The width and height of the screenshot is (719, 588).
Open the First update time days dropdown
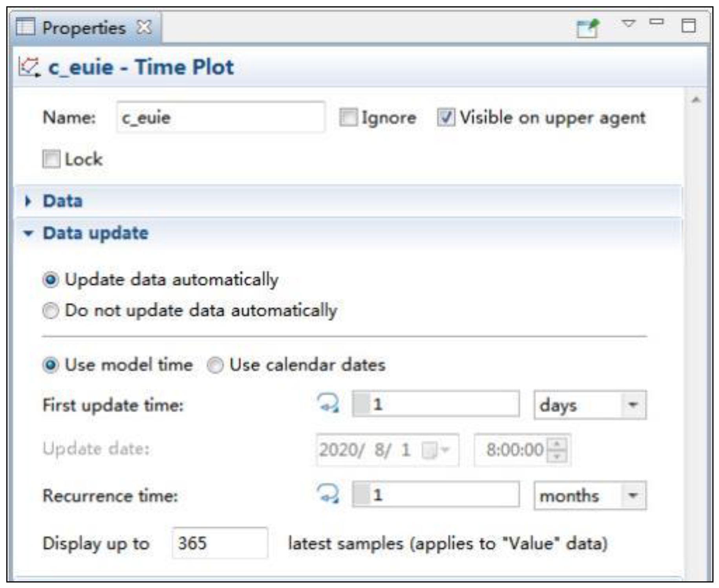tap(632, 405)
